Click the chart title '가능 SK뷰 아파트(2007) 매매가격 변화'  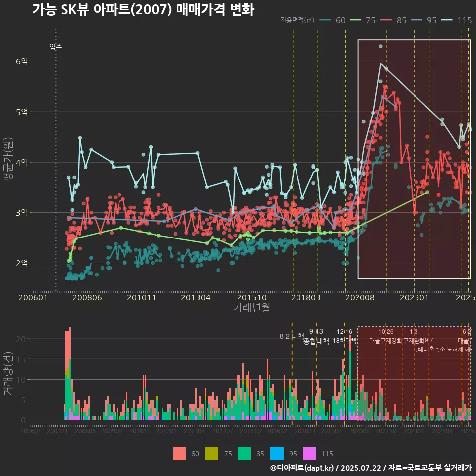(143, 10)
